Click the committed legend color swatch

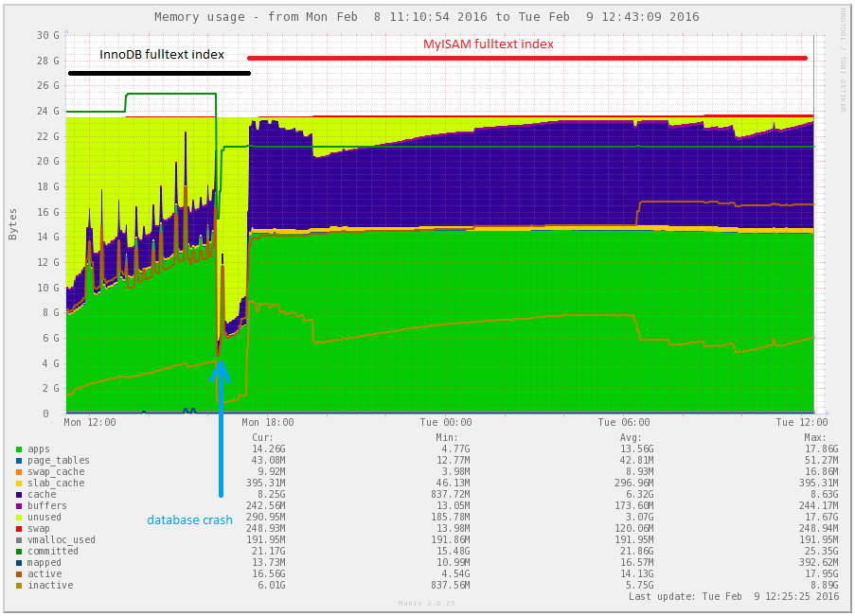(19, 552)
